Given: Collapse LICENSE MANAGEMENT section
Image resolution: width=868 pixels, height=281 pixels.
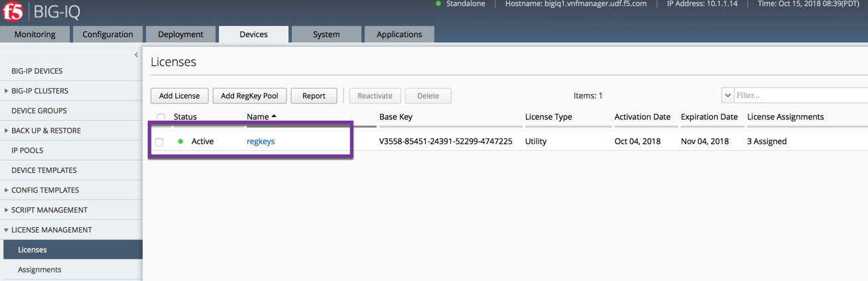Looking at the screenshot, I should pos(7,230).
